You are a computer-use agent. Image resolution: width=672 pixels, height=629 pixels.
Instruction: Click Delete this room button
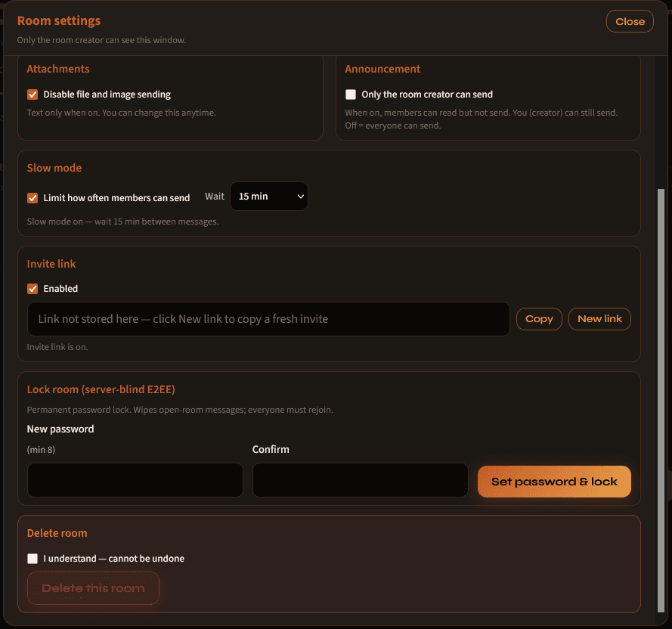[x=93, y=588]
